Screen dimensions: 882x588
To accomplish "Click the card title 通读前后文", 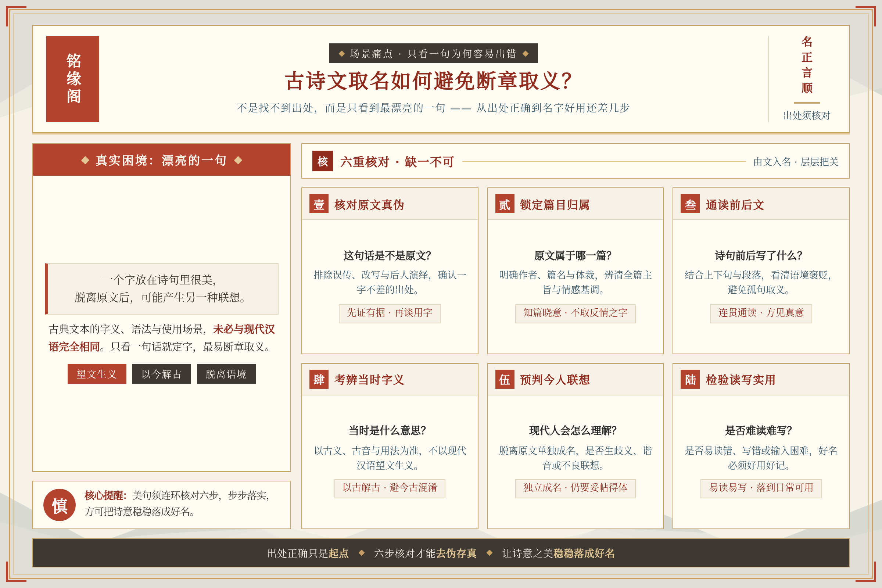I will 735,205.
